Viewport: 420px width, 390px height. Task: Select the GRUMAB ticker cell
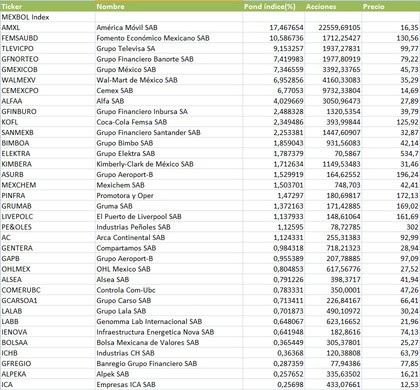[x=48, y=206]
